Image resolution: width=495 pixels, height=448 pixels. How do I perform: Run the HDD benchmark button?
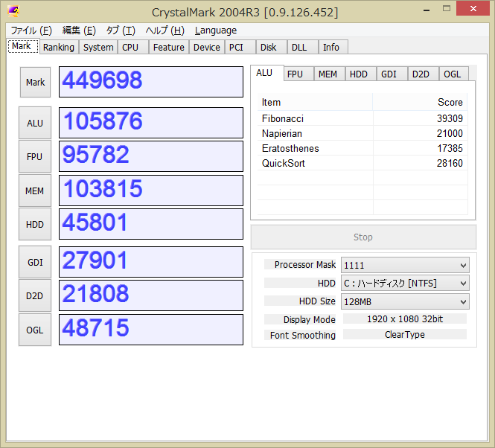click(35, 224)
